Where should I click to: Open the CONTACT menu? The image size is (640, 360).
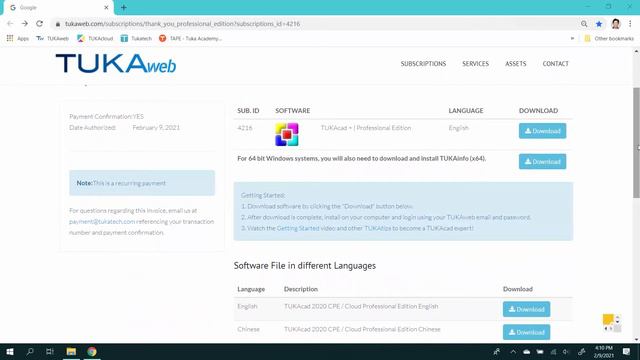click(556, 64)
